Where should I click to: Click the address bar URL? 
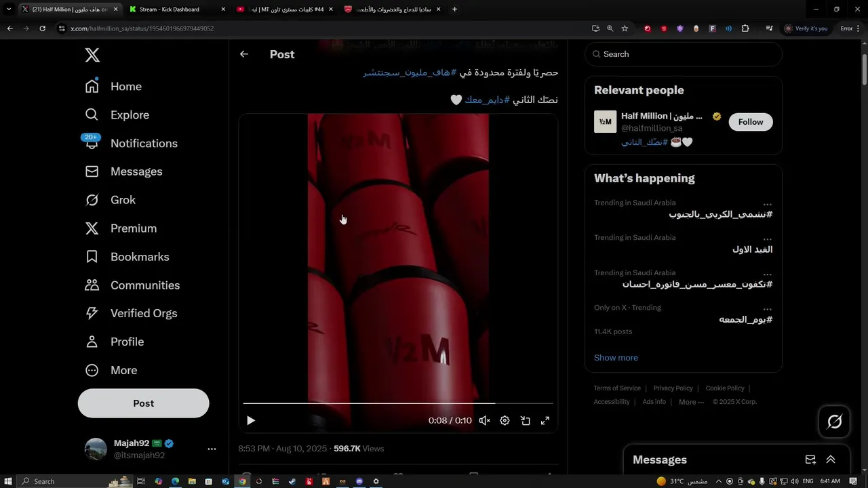[142, 28]
